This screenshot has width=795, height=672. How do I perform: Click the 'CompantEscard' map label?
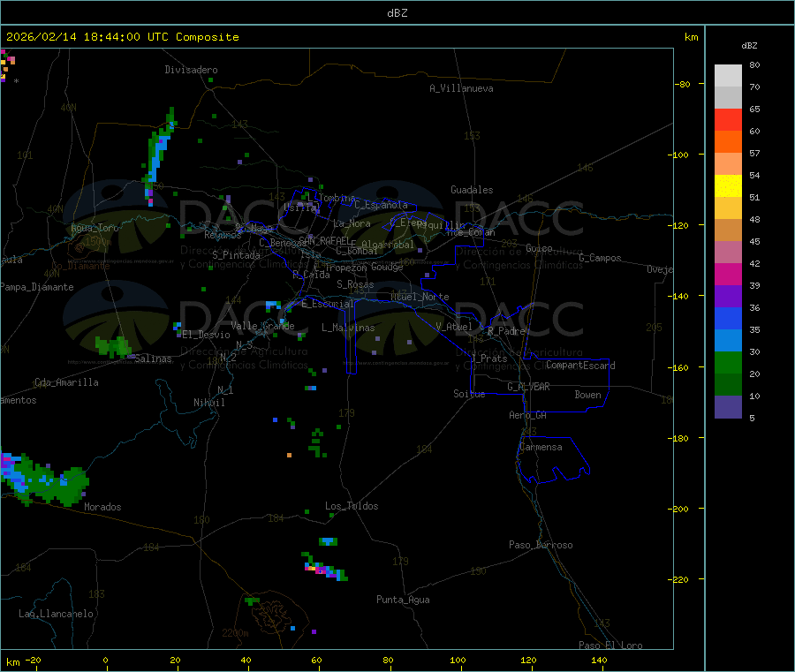(581, 366)
